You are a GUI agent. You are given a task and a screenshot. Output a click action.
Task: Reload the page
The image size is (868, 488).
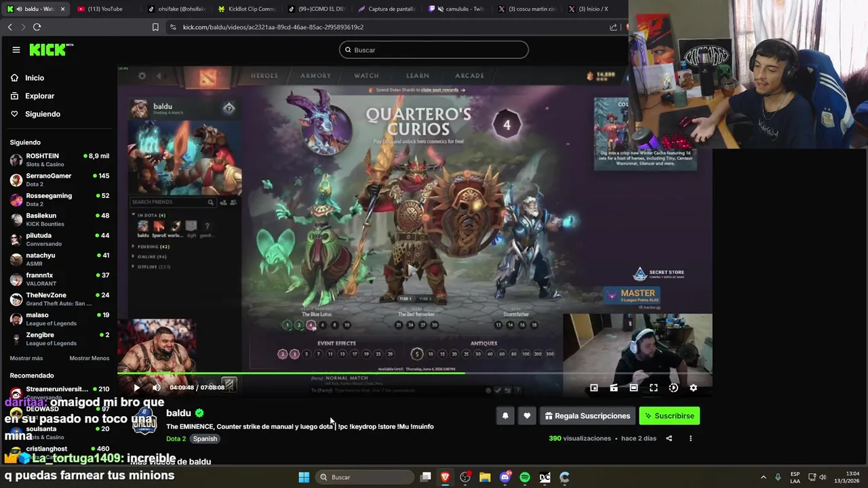point(37,27)
